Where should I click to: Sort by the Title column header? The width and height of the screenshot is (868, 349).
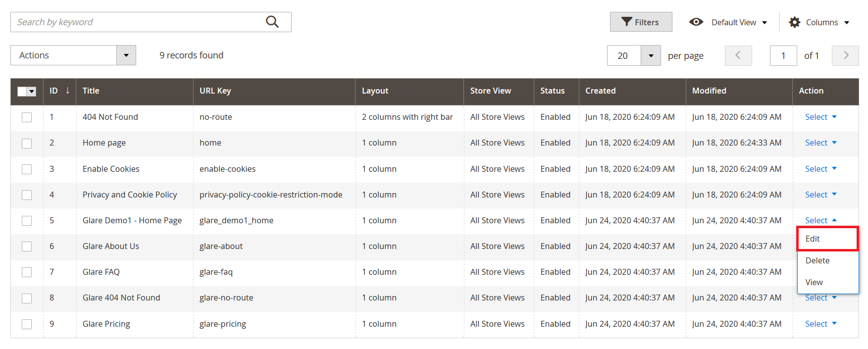(x=91, y=91)
